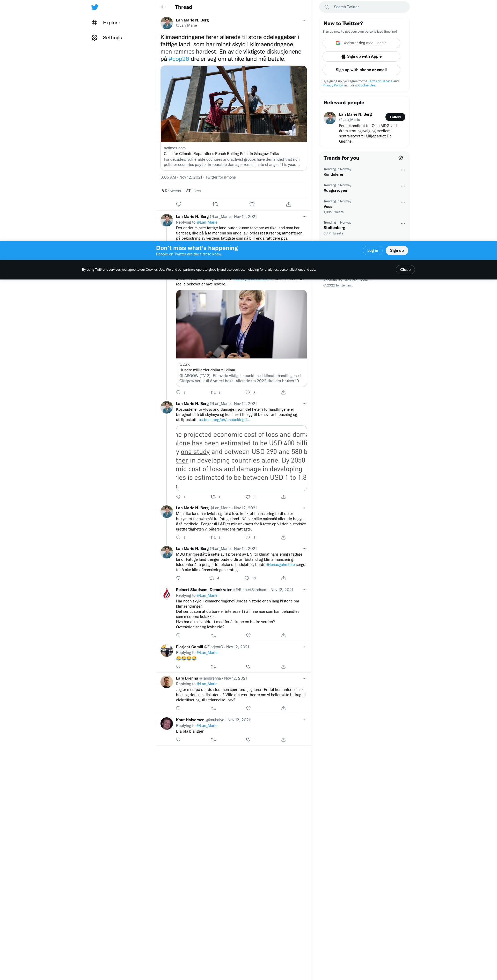Open more options on Reinert Skadsem's reply
This screenshot has height=980, width=497.
304,590
